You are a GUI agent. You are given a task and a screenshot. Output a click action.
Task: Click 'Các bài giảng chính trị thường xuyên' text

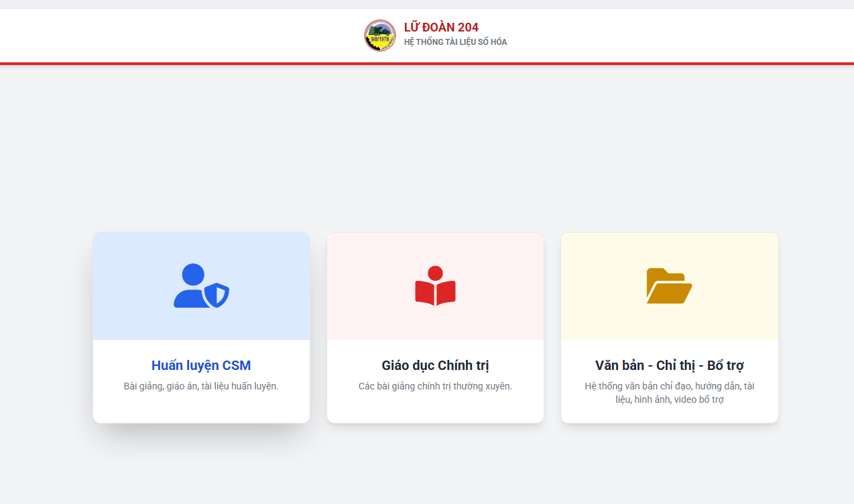(435, 386)
